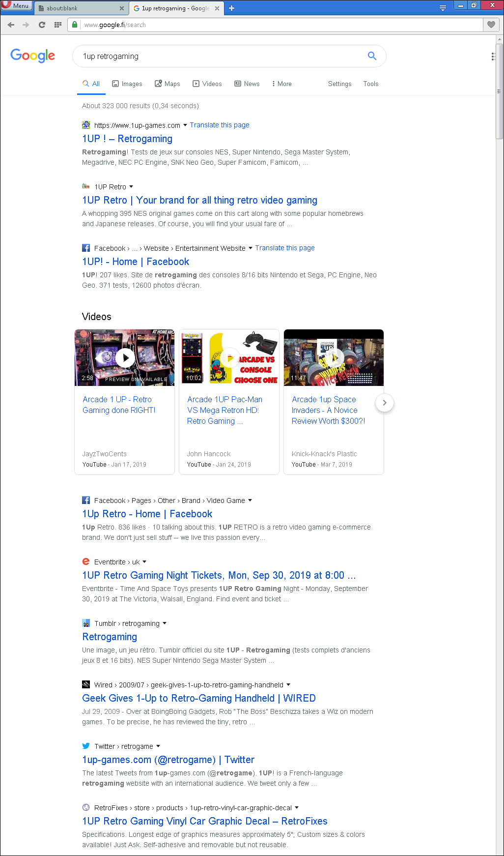Open the Tumblr Retrogaming result
This screenshot has width=504, height=856.
(110, 637)
